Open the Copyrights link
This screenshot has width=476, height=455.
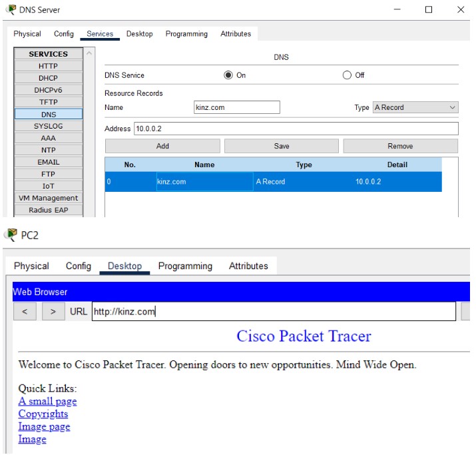[x=43, y=414]
